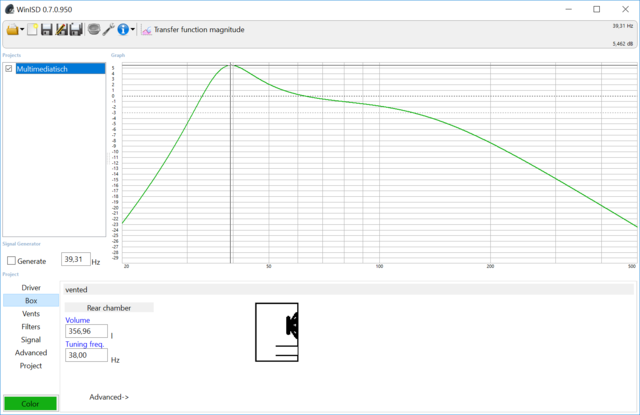The height and width of the screenshot is (415, 640).
Task: Toggle the Multimediatisch project checkbox
Action: pyautogui.click(x=9, y=69)
